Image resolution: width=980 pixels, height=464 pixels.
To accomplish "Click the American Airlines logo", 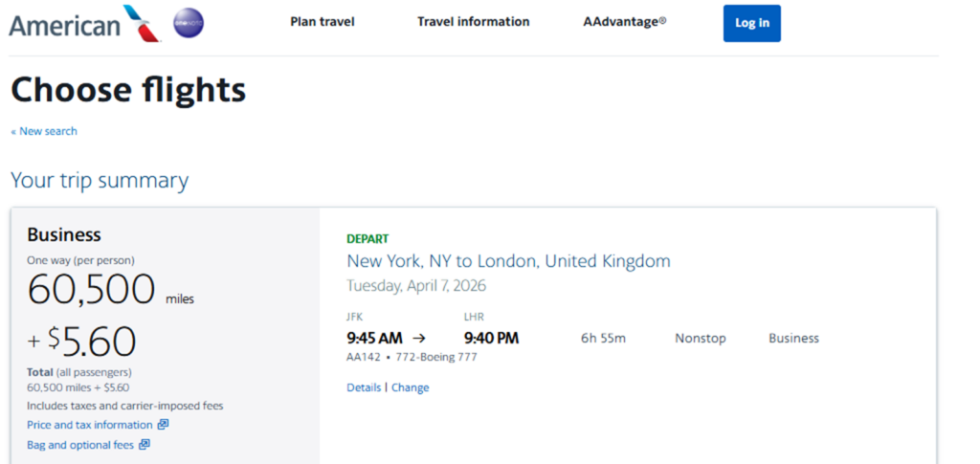I will pyautogui.click(x=85, y=23).
